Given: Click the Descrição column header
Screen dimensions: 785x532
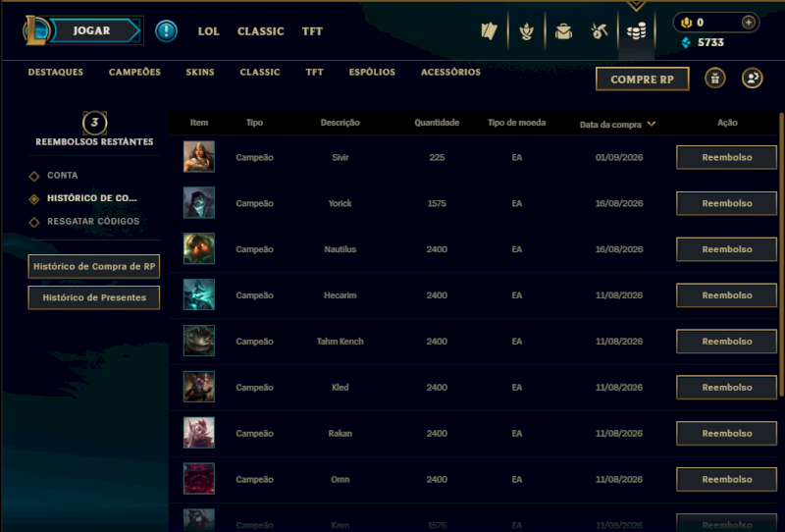Looking at the screenshot, I should [x=340, y=123].
